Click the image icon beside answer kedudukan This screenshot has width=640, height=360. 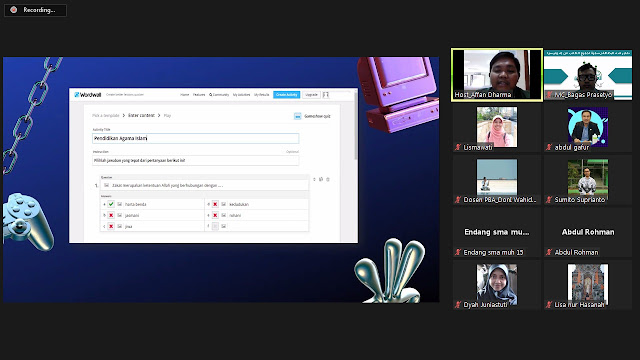[224, 204]
